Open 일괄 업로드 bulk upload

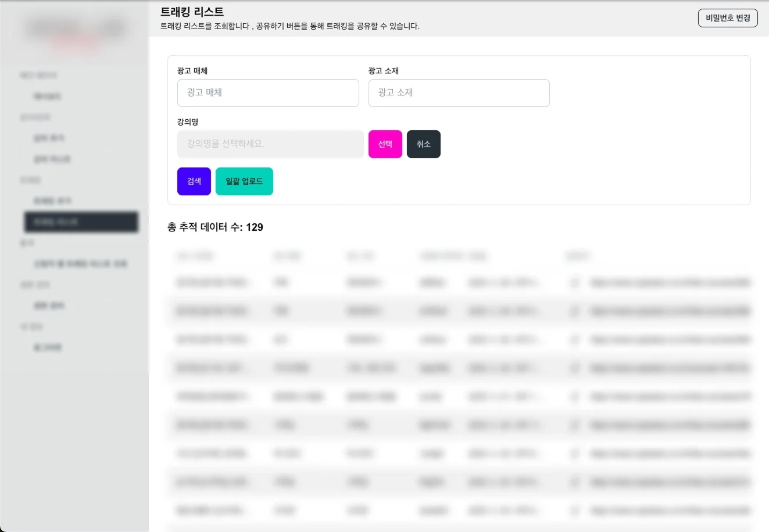pyautogui.click(x=244, y=181)
